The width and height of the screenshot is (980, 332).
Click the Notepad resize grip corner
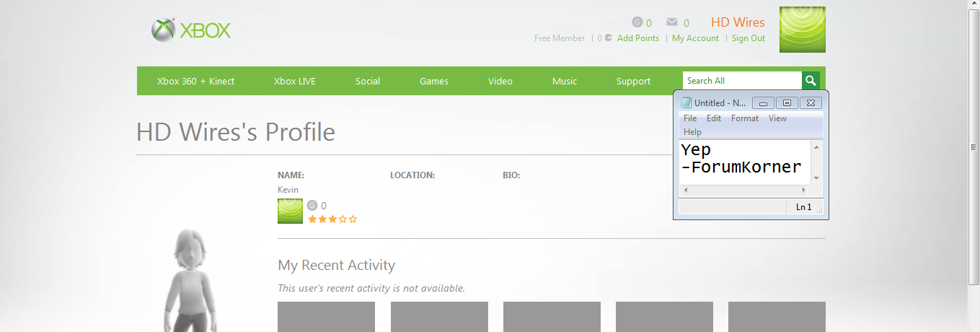coord(819,211)
